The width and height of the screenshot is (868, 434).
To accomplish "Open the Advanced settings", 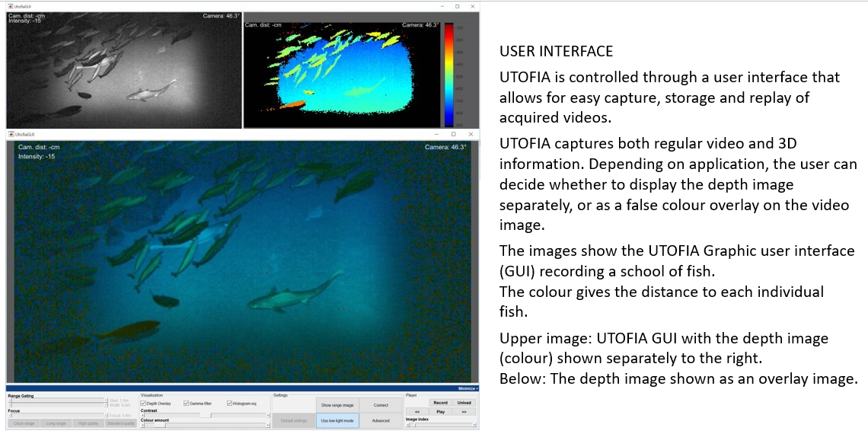I will 381,420.
